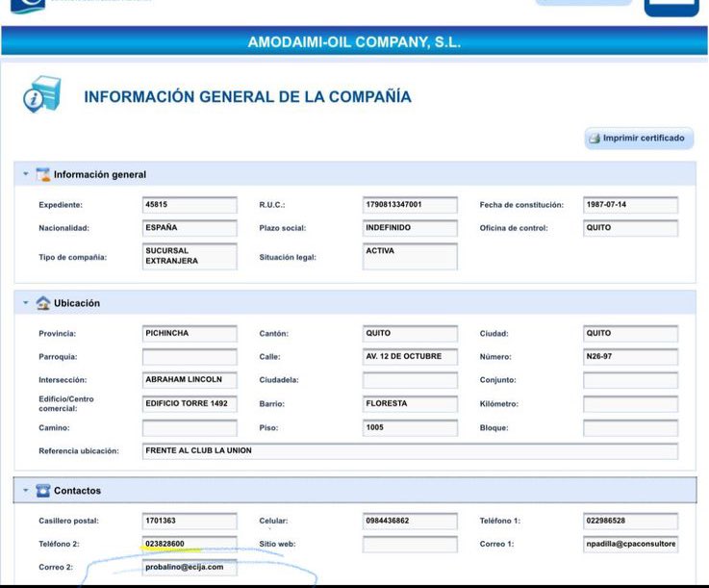The height and width of the screenshot is (588, 709).
Task: Click the Casillero postal: label
Action: pyautogui.click(x=68, y=521)
